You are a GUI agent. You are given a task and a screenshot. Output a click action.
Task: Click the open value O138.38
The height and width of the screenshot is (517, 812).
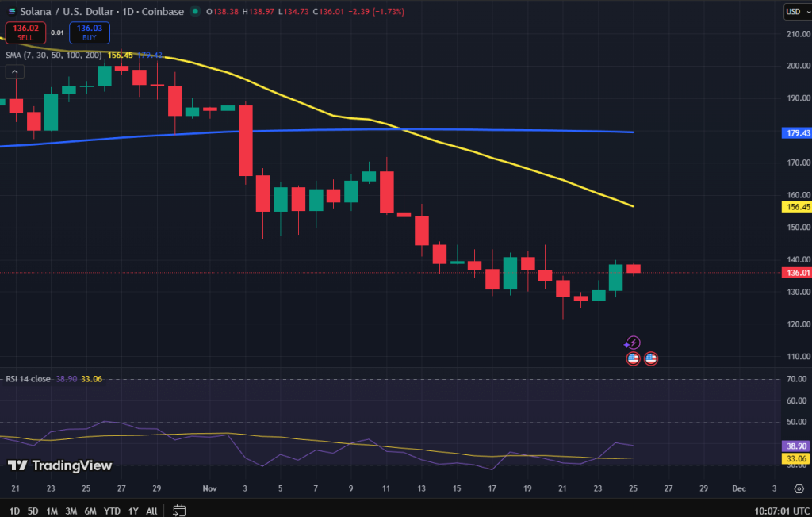(223, 11)
